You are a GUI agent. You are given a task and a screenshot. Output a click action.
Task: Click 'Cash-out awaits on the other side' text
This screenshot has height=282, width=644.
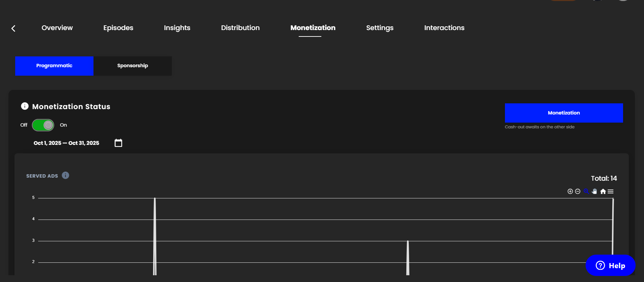(x=540, y=127)
